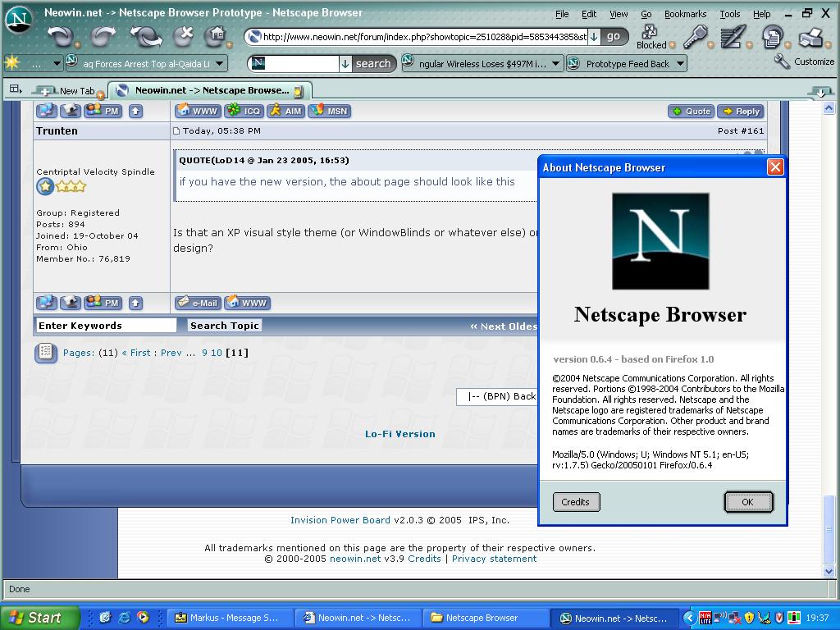Click the MSN button in the top post
840x630 pixels.
click(330, 111)
